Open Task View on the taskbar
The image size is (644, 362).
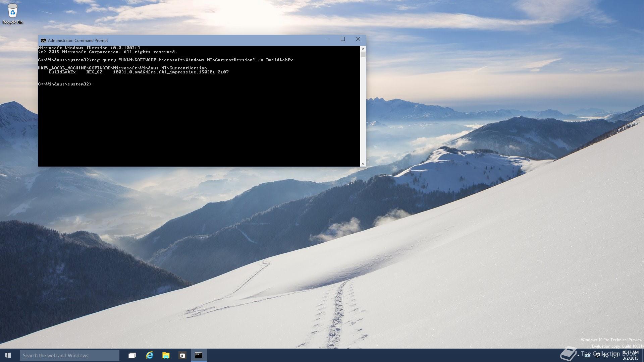132,355
